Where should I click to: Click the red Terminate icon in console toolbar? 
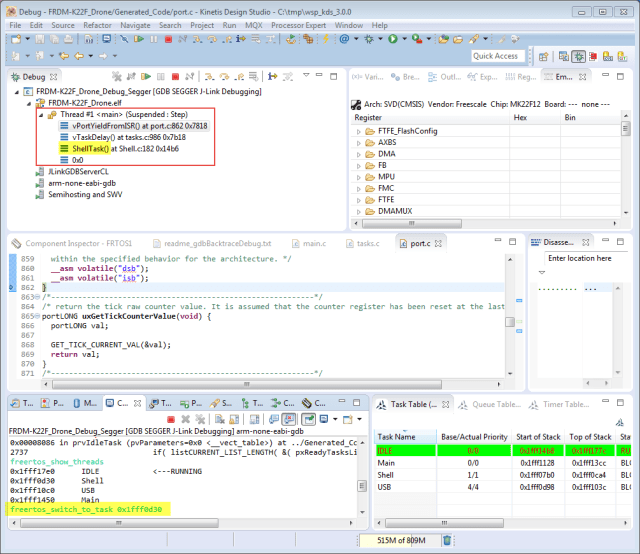[171, 418]
